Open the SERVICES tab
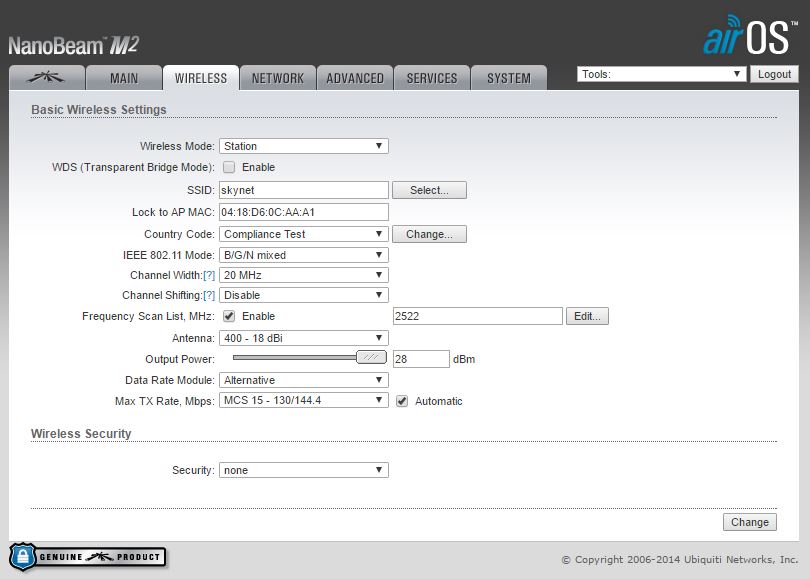Screen dimensions: 810x579 [x=432, y=78]
